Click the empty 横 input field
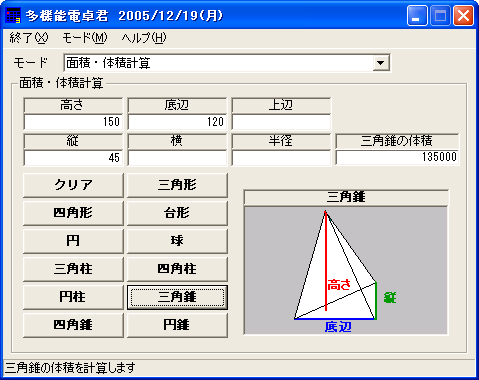 177,158
